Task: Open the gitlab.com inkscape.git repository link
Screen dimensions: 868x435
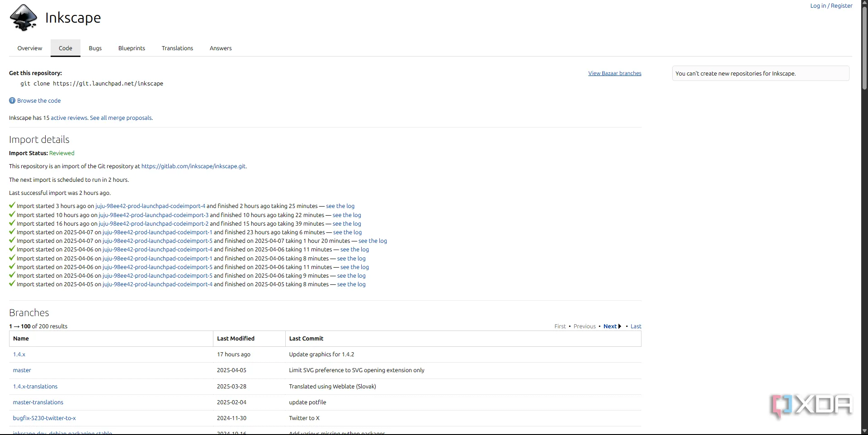Action: [x=193, y=166]
